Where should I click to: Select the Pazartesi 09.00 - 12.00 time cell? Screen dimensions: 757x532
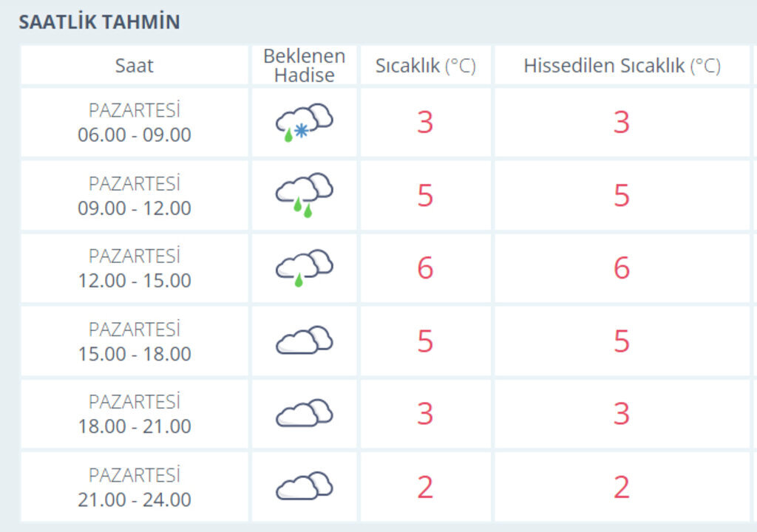(135, 196)
